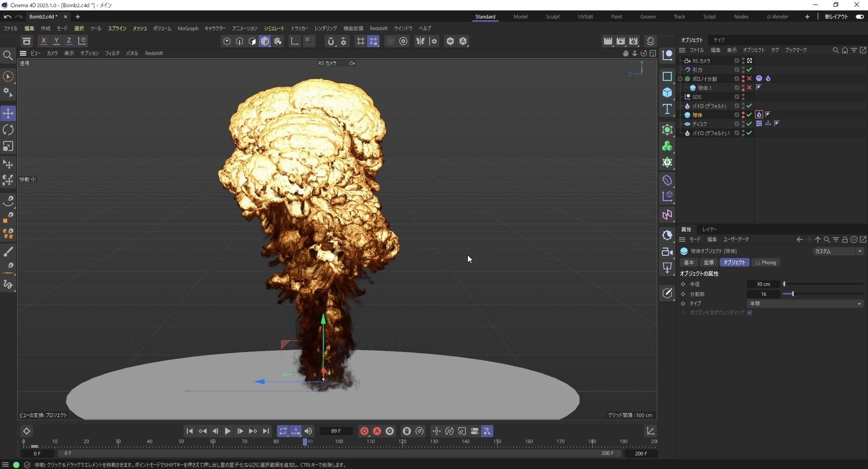This screenshot has height=469, width=868.
Task: Select パイロ (デフォルト).1 object
Action: [711, 133]
